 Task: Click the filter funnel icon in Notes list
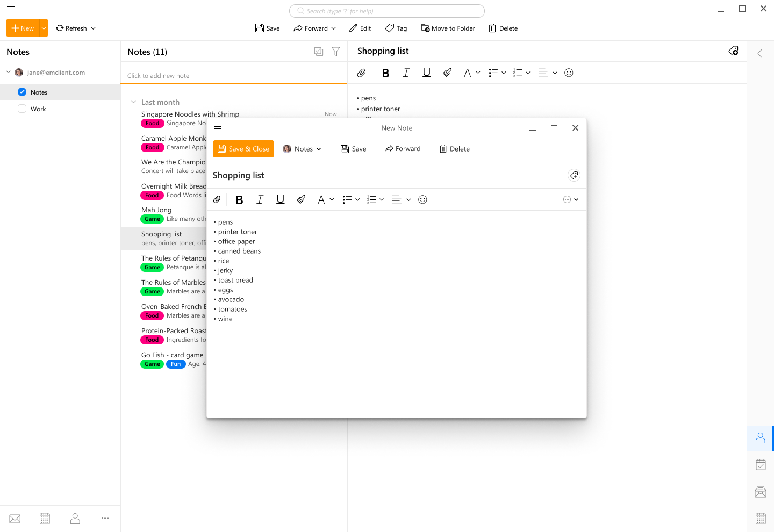336,52
